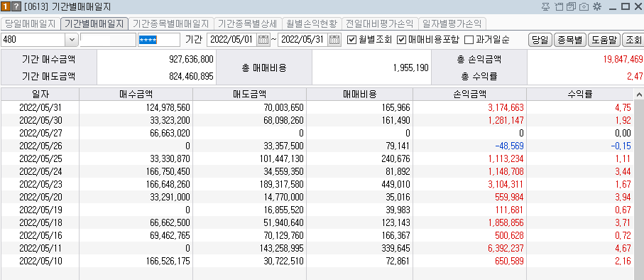Click the window link arrow icon
The image size is (644, 280).
click(x=558, y=6)
